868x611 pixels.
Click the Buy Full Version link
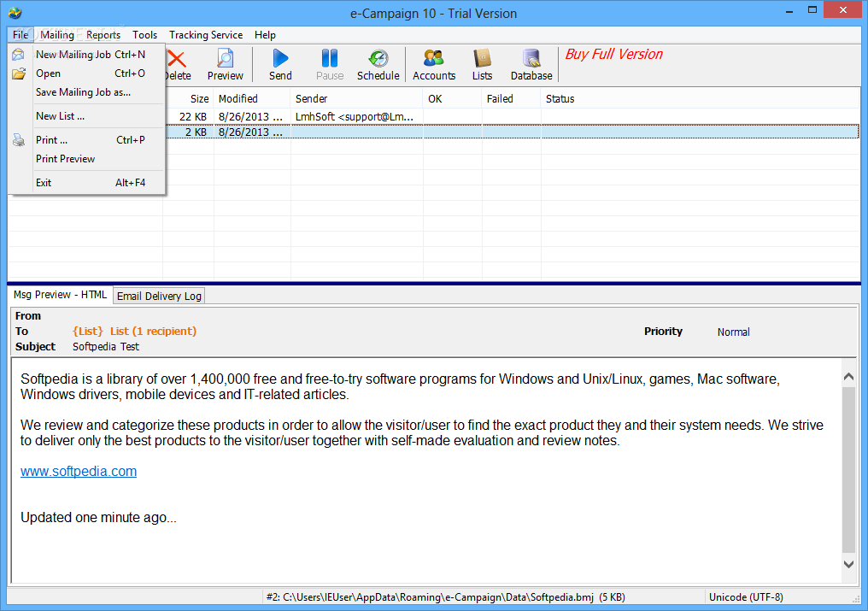pos(613,55)
